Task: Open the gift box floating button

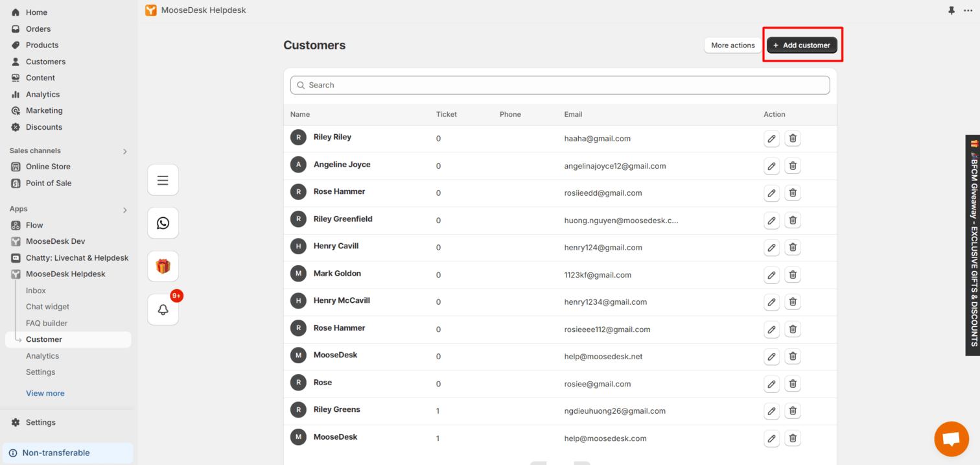Action: coord(163,267)
